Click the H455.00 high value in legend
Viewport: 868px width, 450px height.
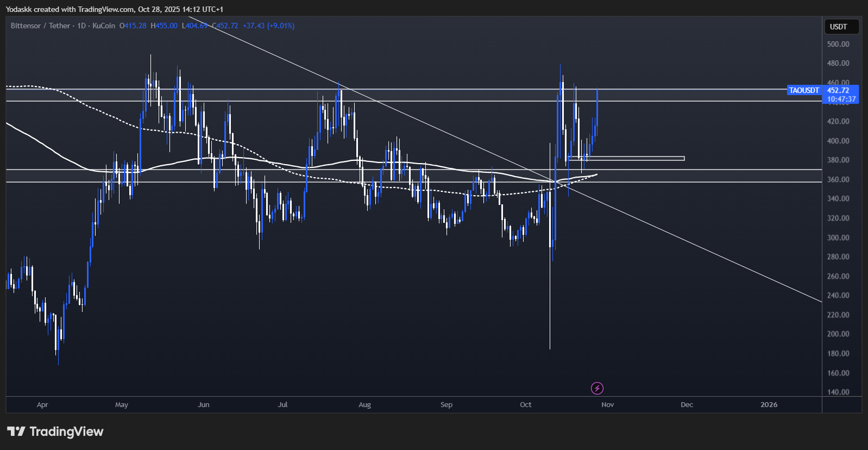point(164,26)
